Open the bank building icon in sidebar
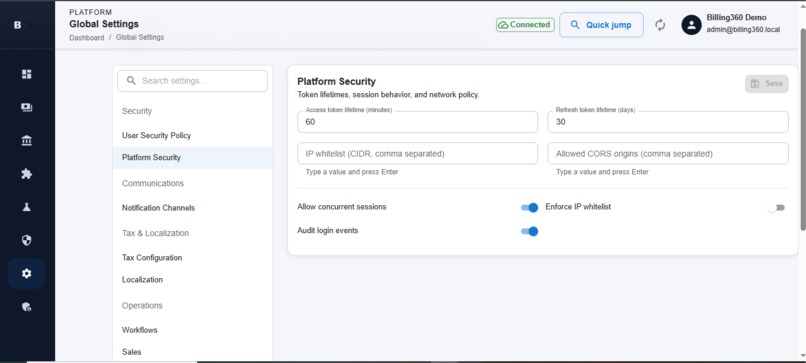Viewport: 806px width, 363px height. pos(27,140)
